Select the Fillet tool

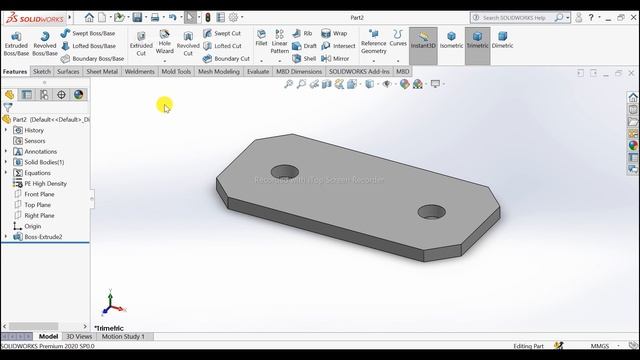pyautogui.click(x=261, y=38)
